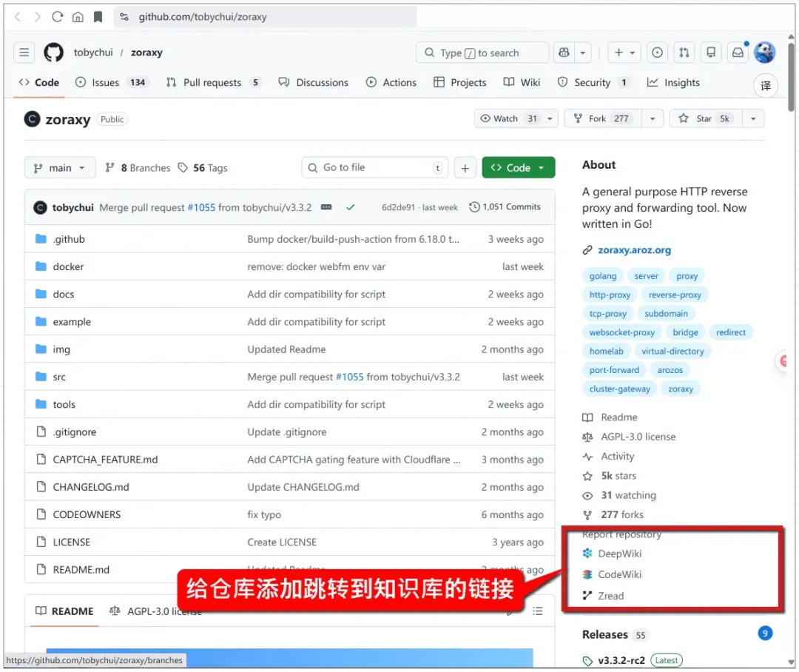Open the Issues inbox icon in header
The width and height of the screenshot is (799, 672).
coord(658,53)
